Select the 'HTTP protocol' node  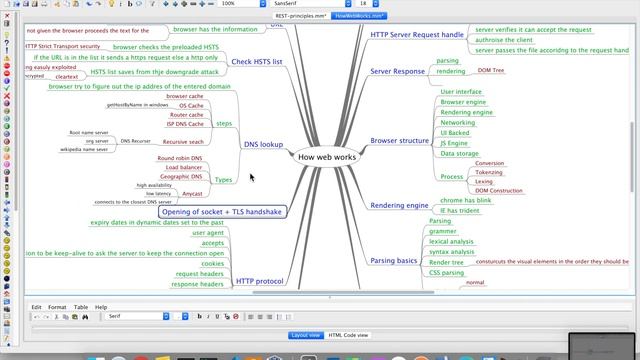(260, 281)
